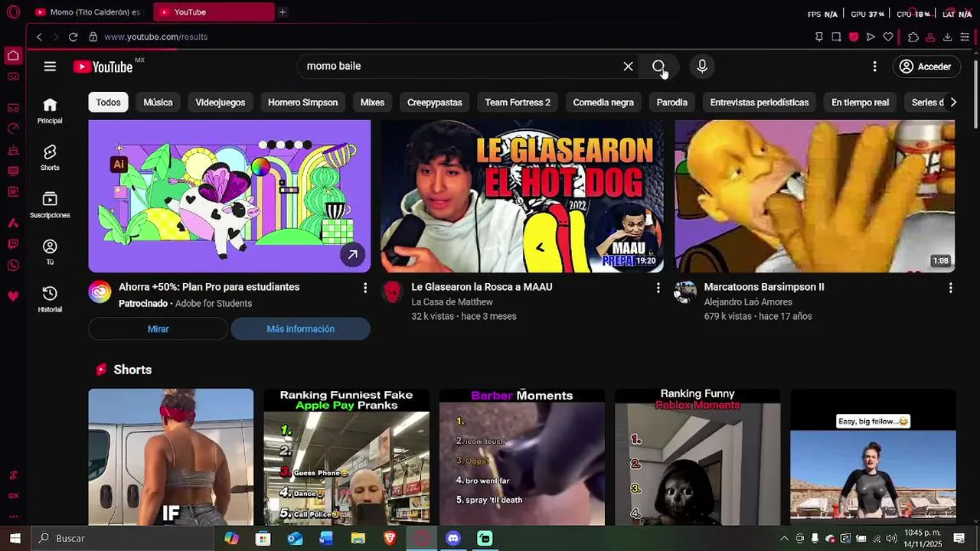This screenshot has width=980, height=551.
Task: Open the browser profile icon in the toolbar
Action: coord(930,37)
